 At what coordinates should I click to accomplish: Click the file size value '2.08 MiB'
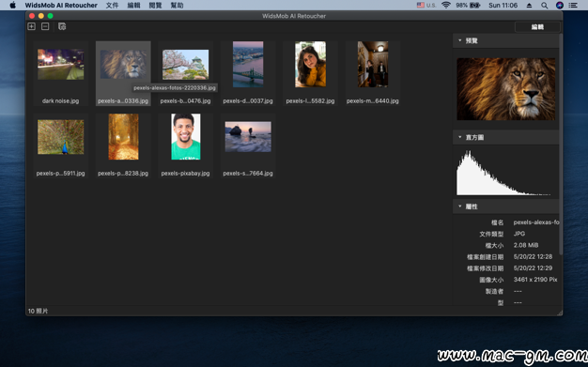[526, 245]
